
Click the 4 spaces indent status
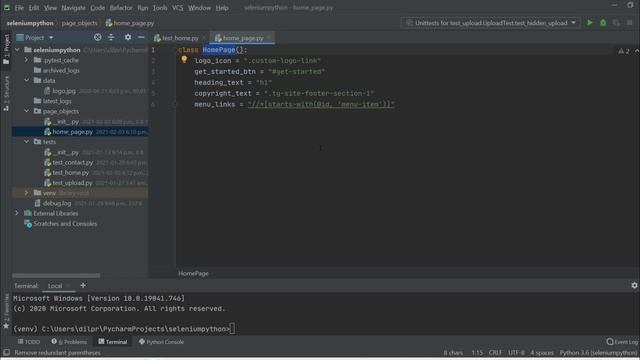click(542, 353)
